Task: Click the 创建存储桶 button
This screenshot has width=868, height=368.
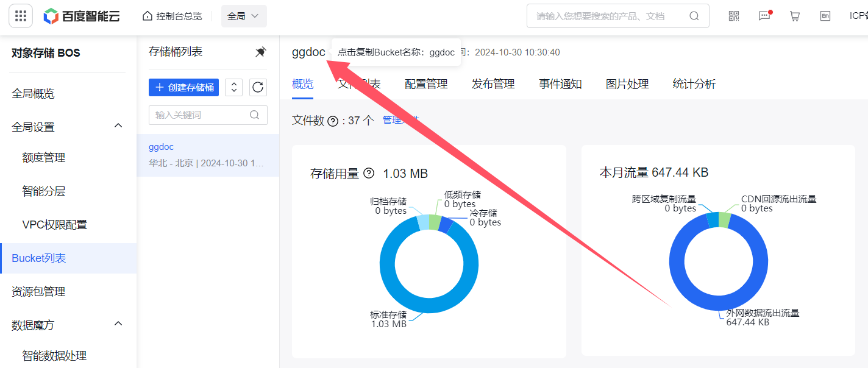Action: (185, 88)
